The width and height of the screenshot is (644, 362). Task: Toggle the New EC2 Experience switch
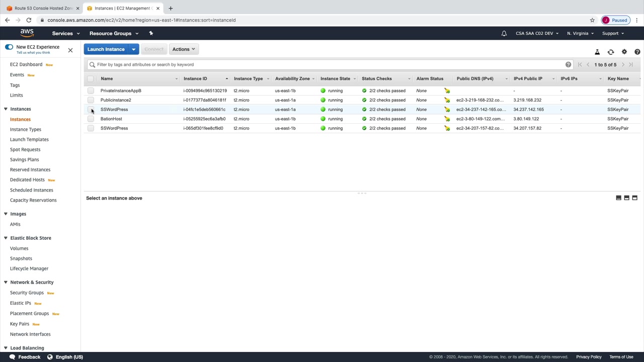[x=9, y=47]
